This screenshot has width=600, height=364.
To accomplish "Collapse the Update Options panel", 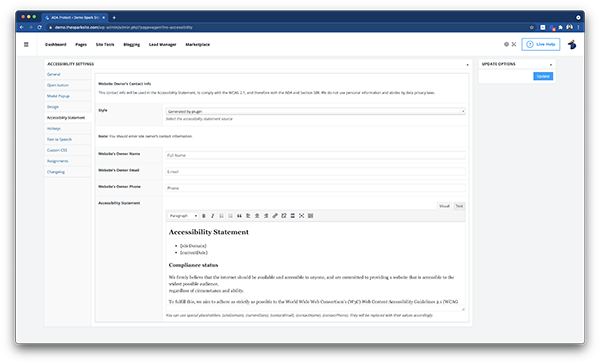I will [x=551, y=64].
